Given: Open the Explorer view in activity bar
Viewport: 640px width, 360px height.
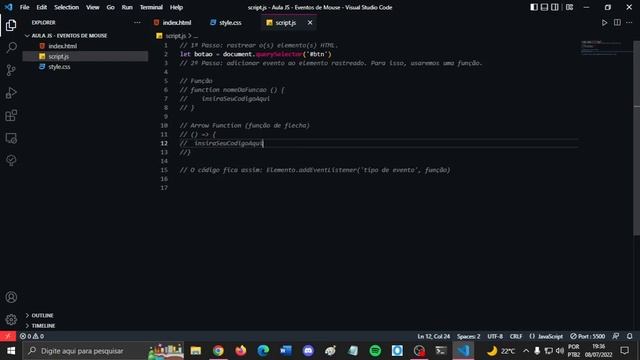Looking at the screenshot, I should (x=11, y=25).
